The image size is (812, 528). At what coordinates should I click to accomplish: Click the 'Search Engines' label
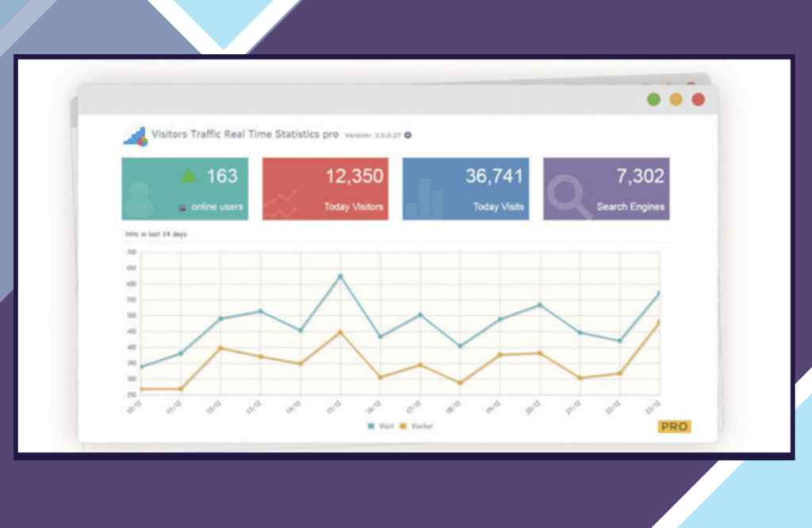(x=630, y=207)
